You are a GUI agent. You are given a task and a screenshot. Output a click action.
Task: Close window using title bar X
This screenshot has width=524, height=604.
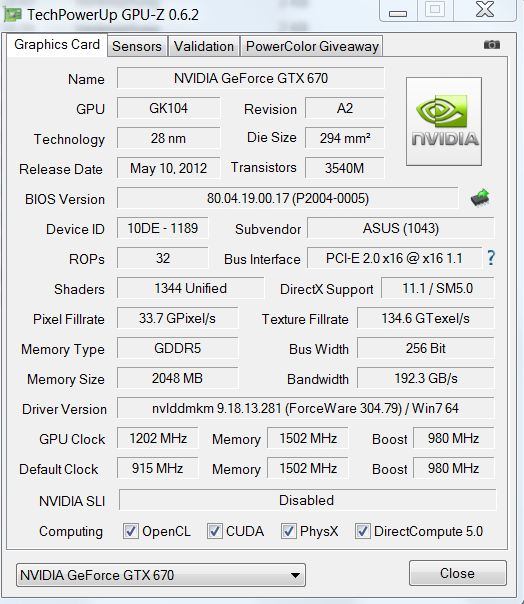click(485, 10)
